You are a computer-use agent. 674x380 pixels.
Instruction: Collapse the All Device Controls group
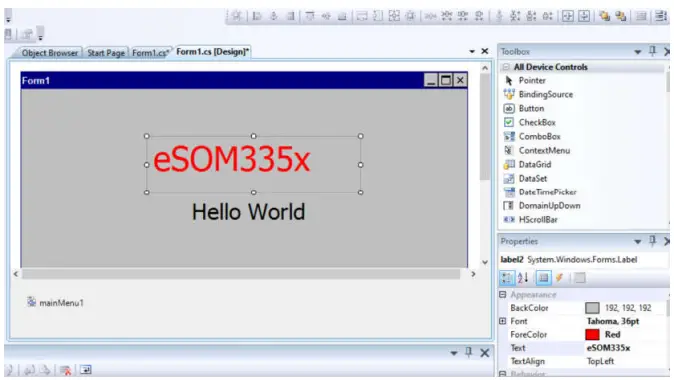point(506,67)
